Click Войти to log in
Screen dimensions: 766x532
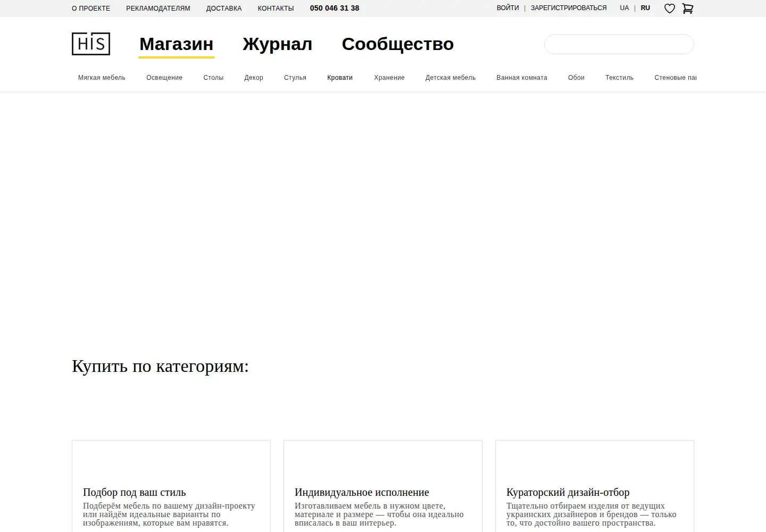(x=508, y=8)
